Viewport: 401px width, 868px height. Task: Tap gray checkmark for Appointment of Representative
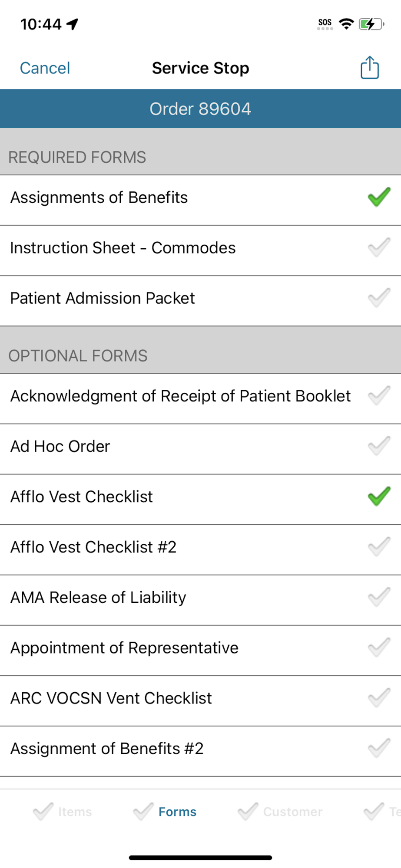click(379, 648)
